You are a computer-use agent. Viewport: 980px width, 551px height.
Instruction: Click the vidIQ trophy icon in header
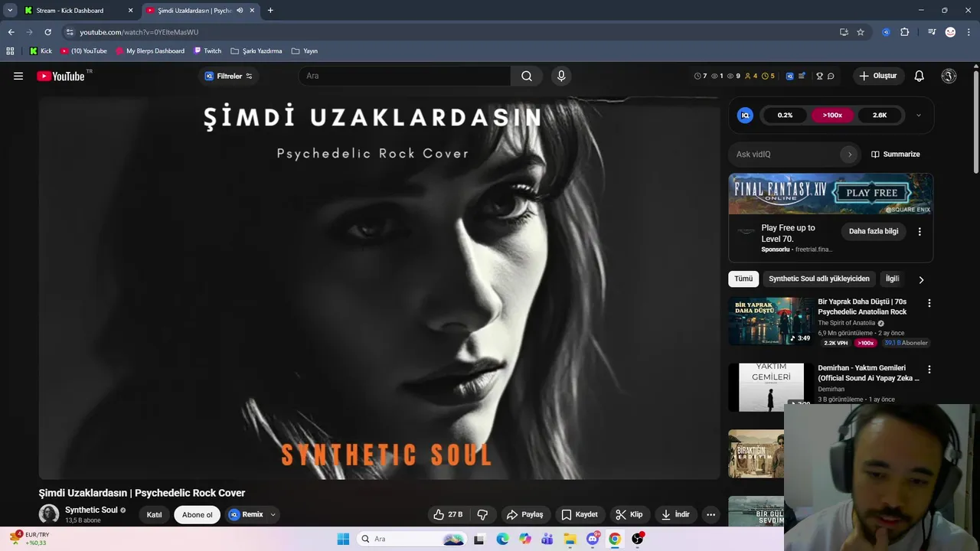coord(819,76)
